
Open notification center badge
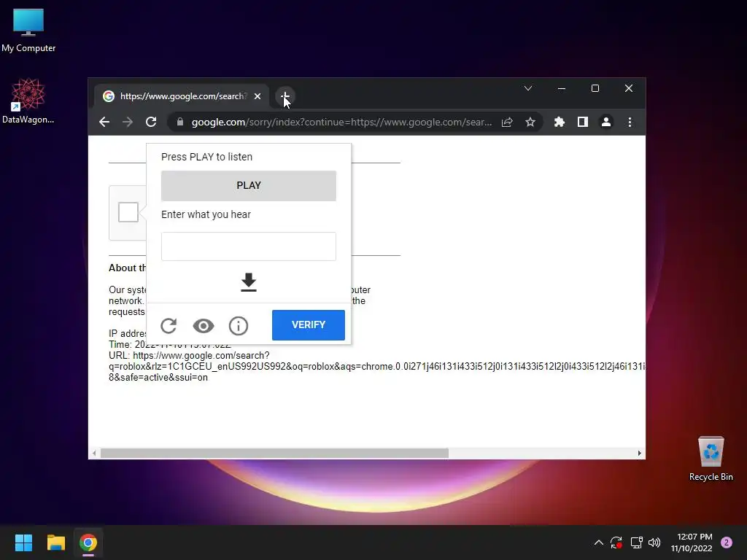click(x=727, y=542)
